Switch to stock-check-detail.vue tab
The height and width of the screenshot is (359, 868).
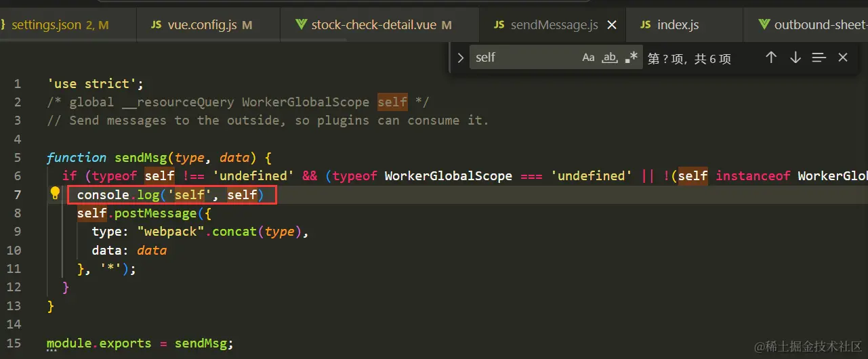tap(379, 25)
